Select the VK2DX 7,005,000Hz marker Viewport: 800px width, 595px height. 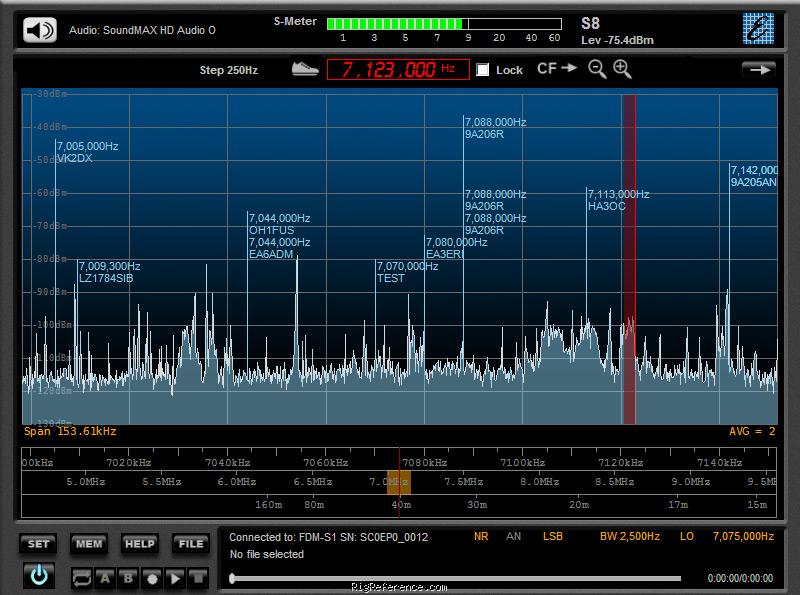pyautogui.click(x=87, y=152)
